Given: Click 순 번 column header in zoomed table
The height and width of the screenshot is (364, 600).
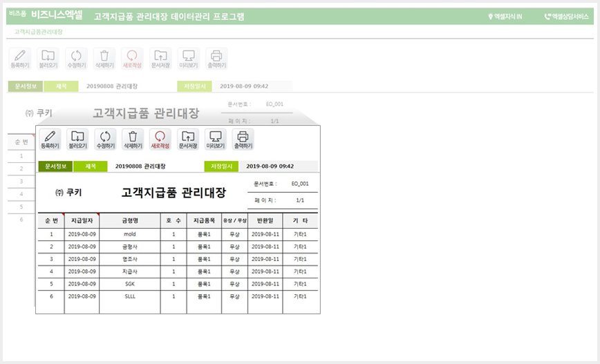Looking at the screenshot, I should click(51, 220).
